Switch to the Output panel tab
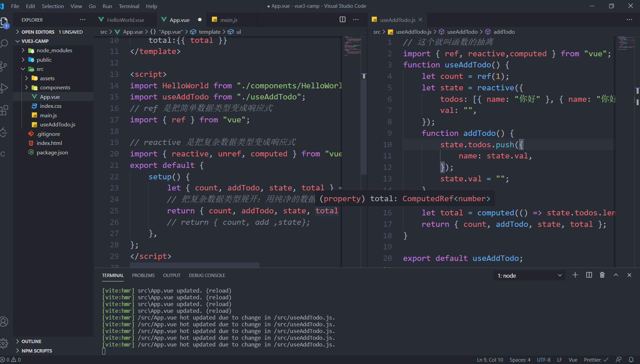 tap(172, 275)
